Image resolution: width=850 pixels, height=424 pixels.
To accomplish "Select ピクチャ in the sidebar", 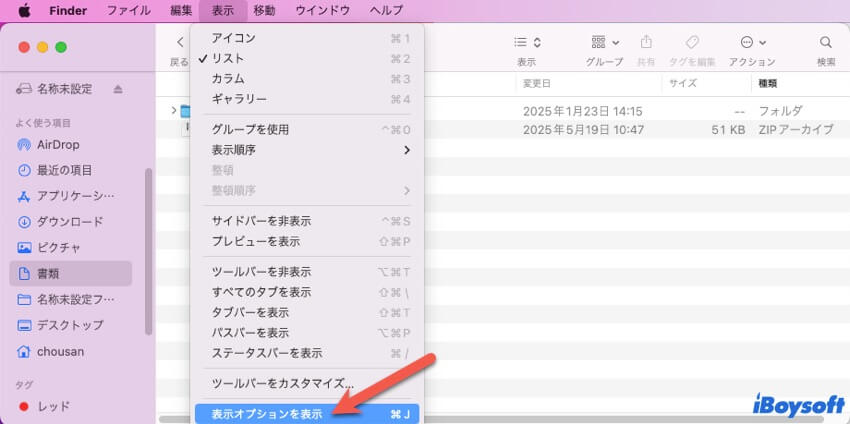I will [58, 247].
